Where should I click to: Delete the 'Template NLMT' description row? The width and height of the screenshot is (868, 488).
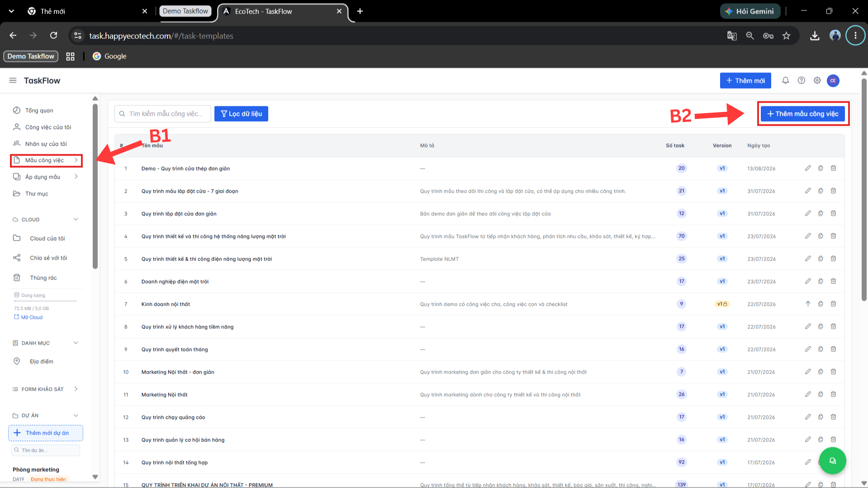coord(833,259)
